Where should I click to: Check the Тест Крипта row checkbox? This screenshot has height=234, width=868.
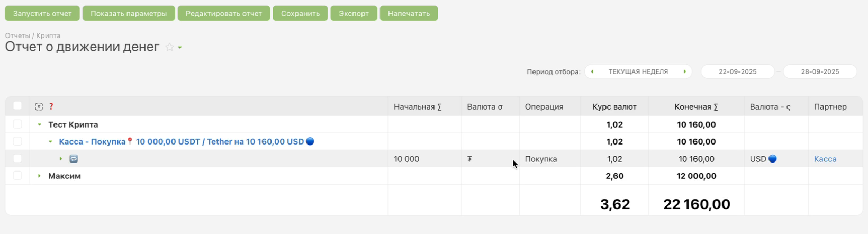coord(17,124)
